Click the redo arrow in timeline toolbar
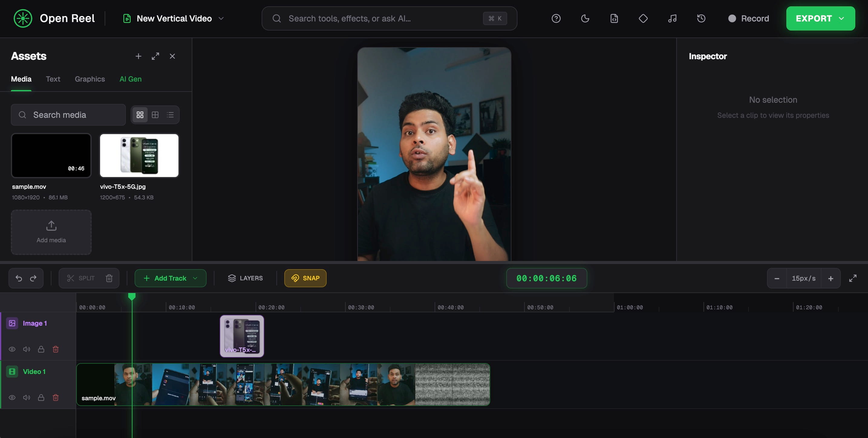Image resolution: width=868 pixels, height=438 pixels. [33, 278]
